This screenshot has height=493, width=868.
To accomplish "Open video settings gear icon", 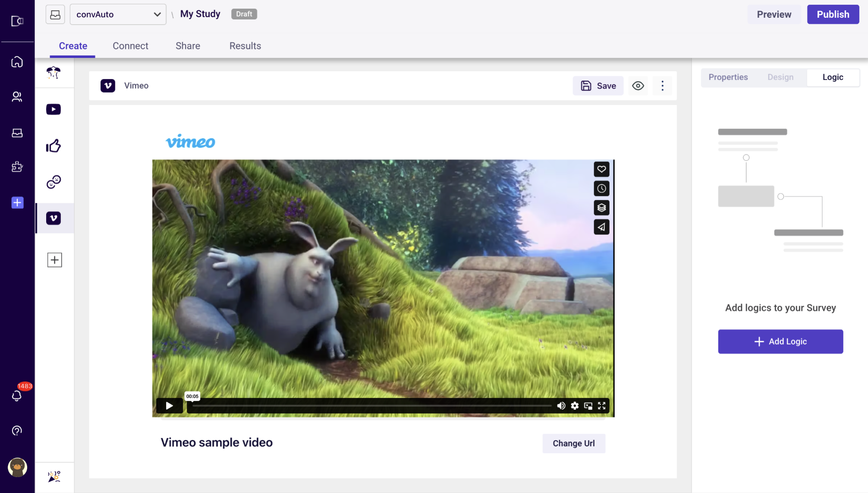I will click(x=575, y=406).
